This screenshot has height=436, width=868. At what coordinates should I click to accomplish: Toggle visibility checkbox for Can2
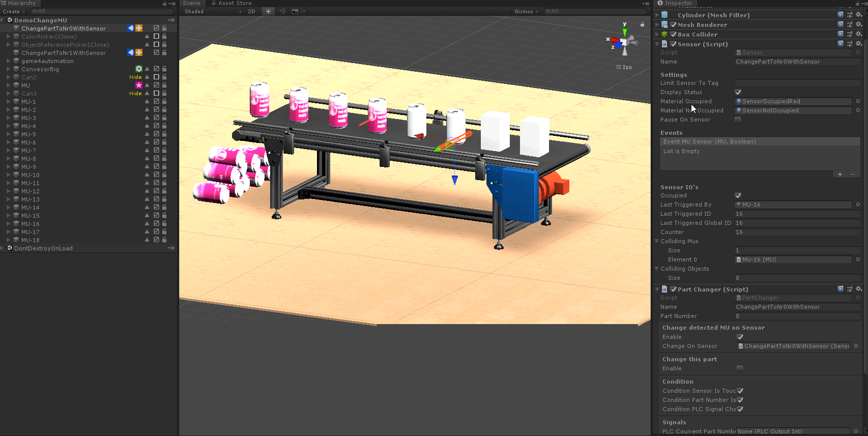[156, 77]
